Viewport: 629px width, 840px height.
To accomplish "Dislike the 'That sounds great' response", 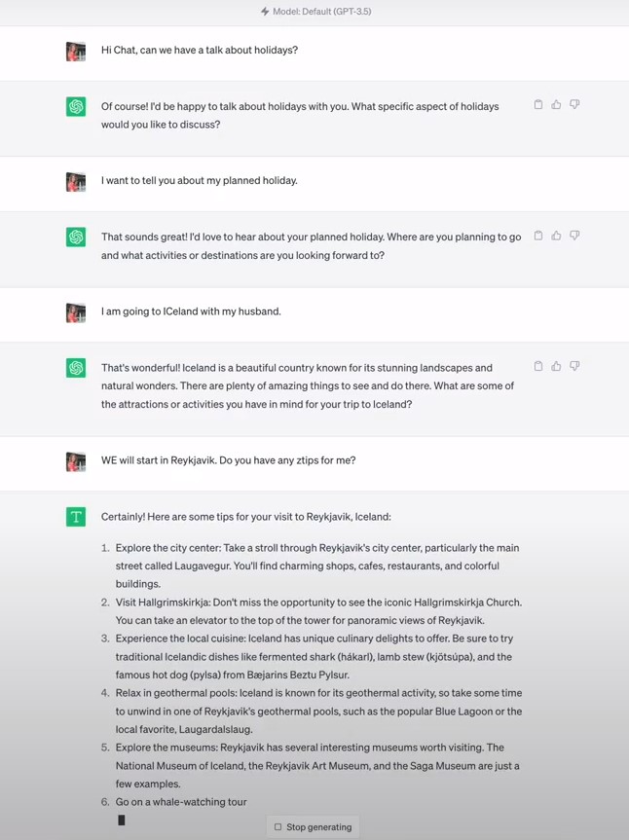I will pos(574,236).
